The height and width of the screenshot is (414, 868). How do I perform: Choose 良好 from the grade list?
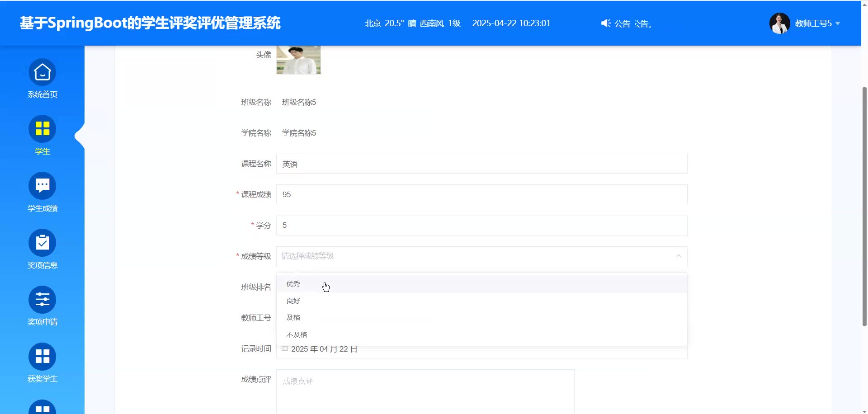click(293, 301)
